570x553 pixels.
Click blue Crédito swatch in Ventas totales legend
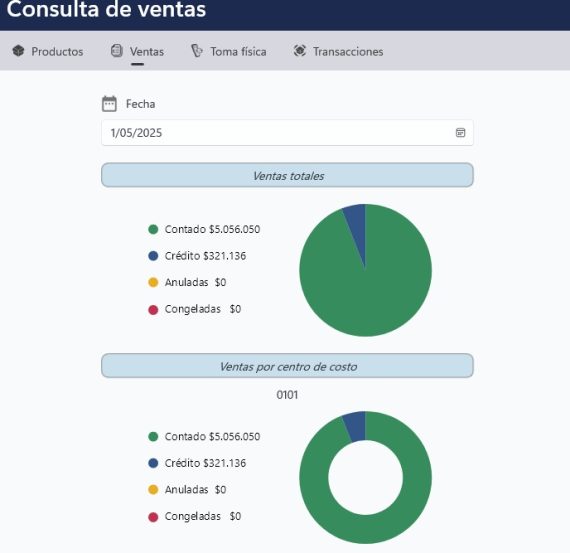tap(153, 256)
